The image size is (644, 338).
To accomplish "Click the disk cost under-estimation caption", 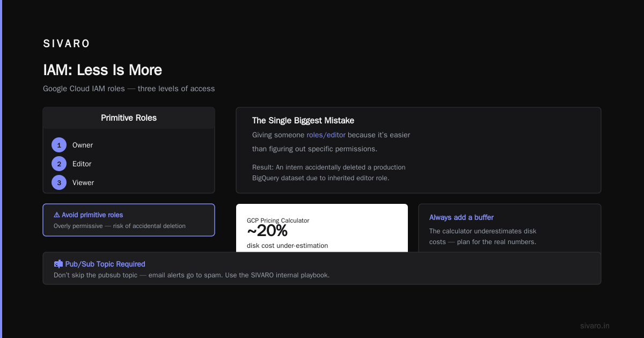I will point(288,246).
